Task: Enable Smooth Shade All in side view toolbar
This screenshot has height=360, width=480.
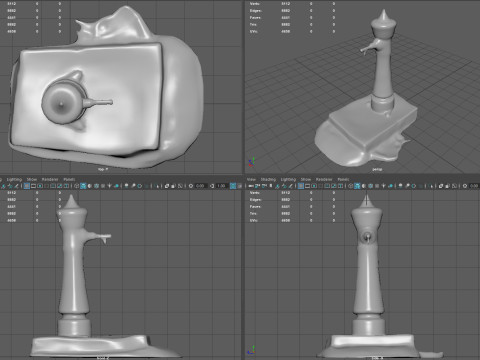Action: [83, 186]
